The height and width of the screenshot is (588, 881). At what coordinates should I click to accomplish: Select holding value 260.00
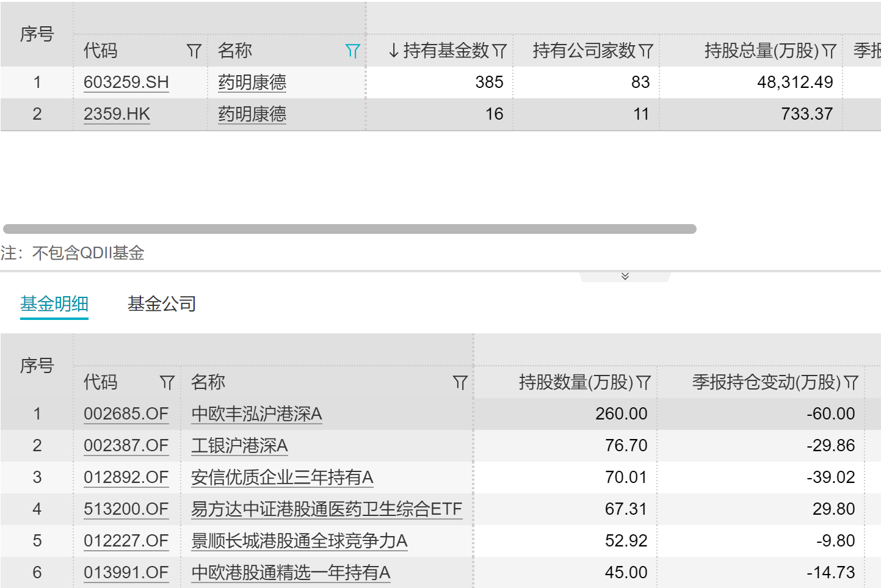coord(622,413)
